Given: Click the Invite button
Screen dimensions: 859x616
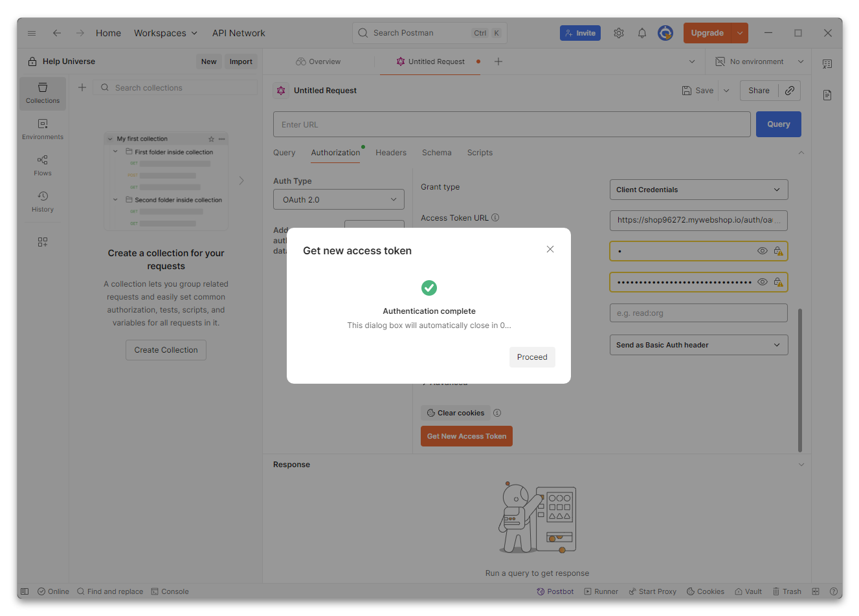Looking at the screenshot, I should 580,33.
